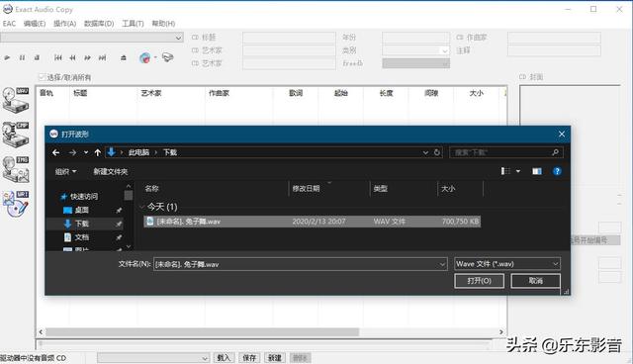633x364 pixels.
Task: Click Save button at bottom
Action: [249, 357]
